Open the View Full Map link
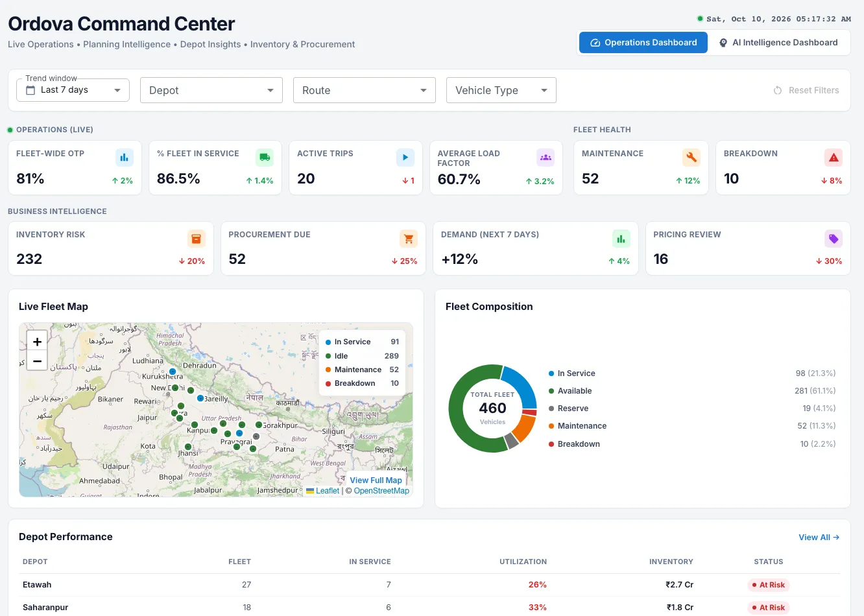The image size is (864, 616). [x=376, y=480]
